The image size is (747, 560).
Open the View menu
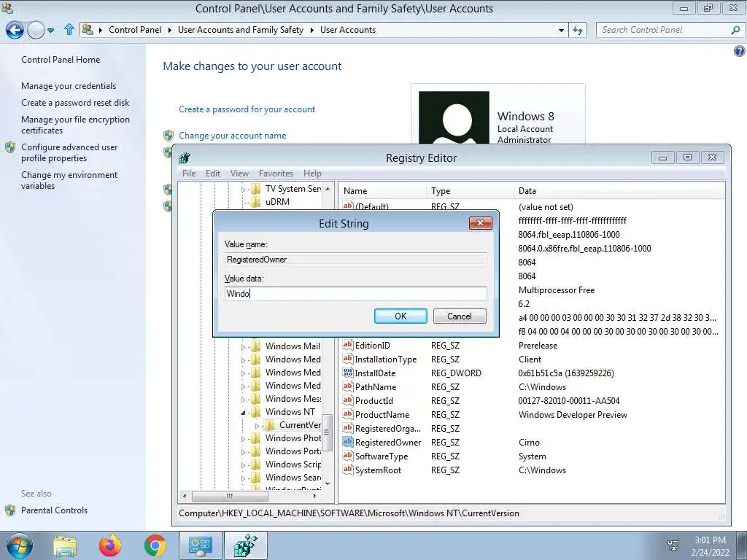[x=239, y=174]
